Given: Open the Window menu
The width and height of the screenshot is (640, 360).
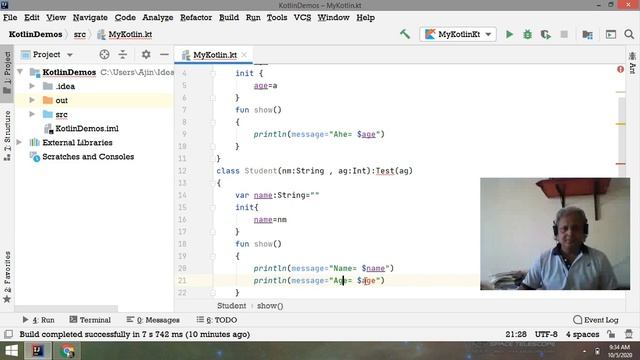Looking at the screenshot, I should (333, 18).
